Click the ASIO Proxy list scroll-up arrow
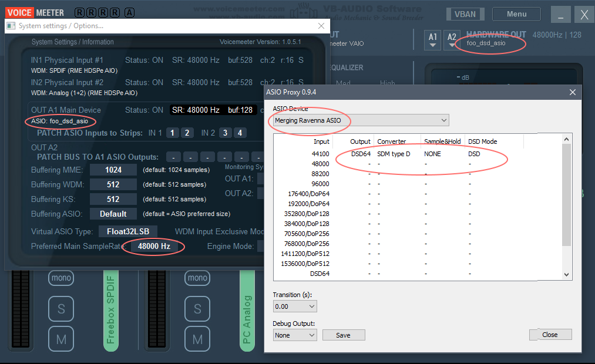 [x=567, y=139]
